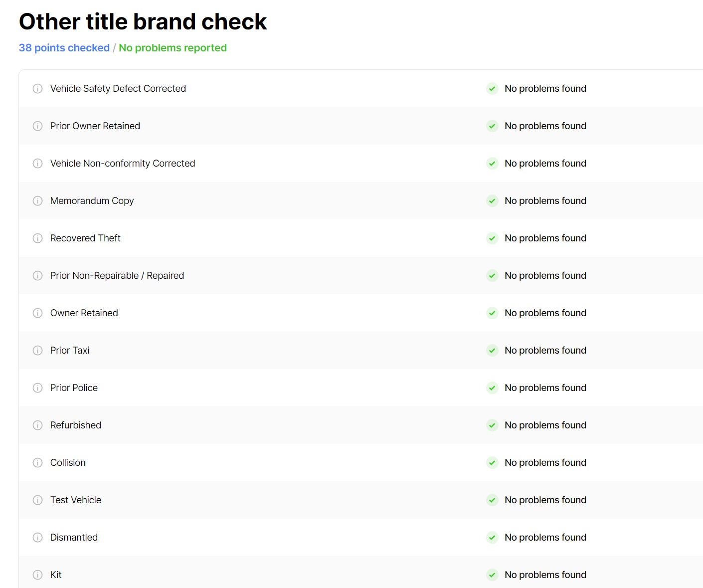
Task: Click the green checkmark in Prior Owner Retained row
Action: (492, 126)
